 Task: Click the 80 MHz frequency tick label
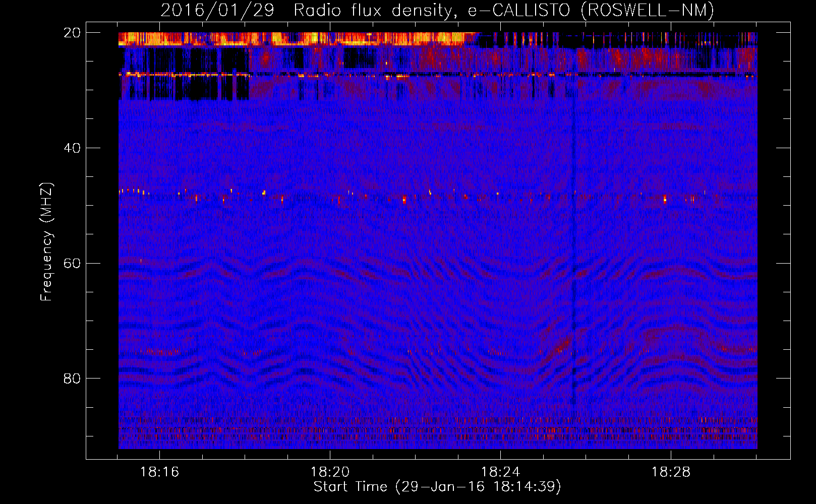pos(72,379)
